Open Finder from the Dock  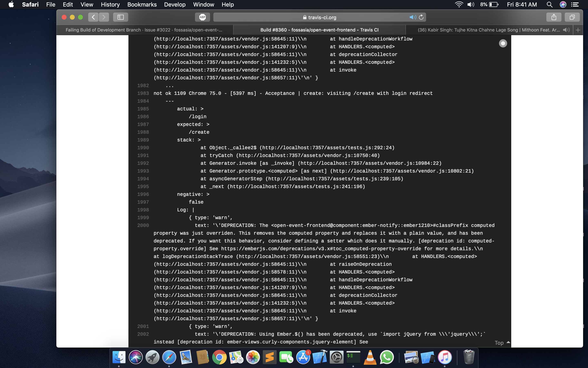119,357
